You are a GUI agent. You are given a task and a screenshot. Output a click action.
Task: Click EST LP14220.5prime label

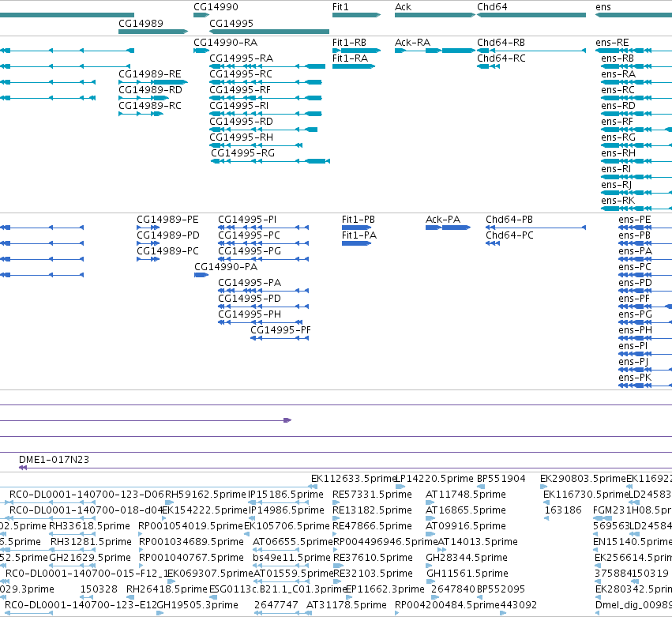(x=434, y=479)
